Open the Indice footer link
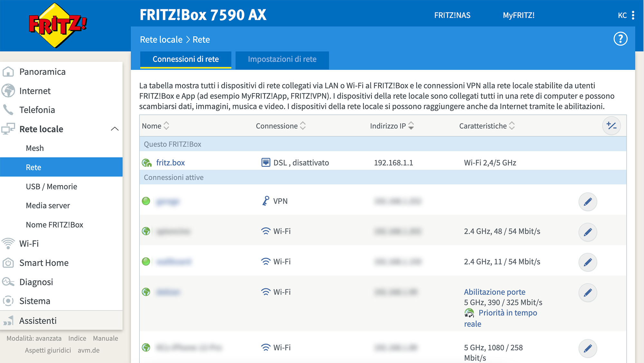This screenshot has width=644, height=363. [77, 338]
